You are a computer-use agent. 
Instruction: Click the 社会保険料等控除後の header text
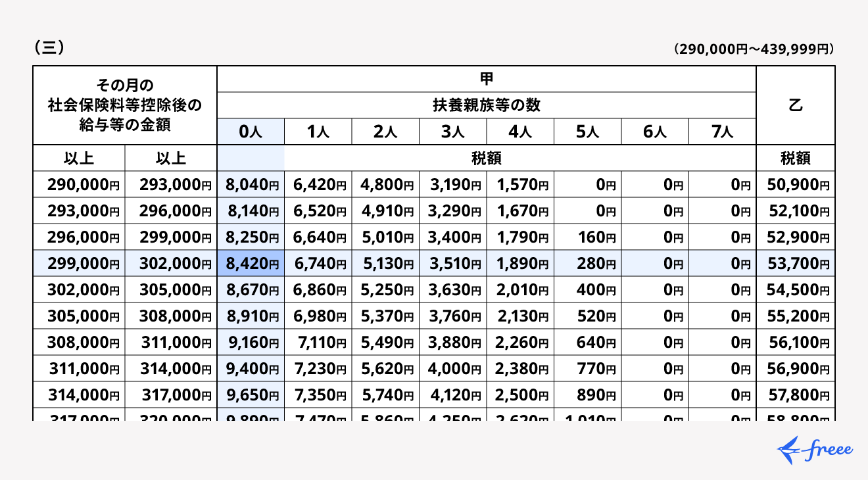point(125,105)
